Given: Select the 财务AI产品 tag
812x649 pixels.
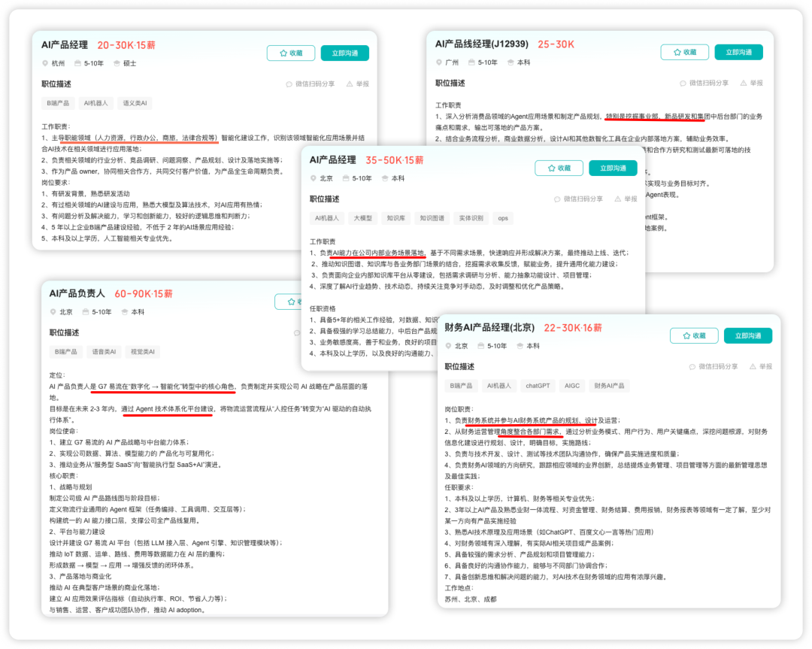Looking at the screenshot, I should (609, 386).
